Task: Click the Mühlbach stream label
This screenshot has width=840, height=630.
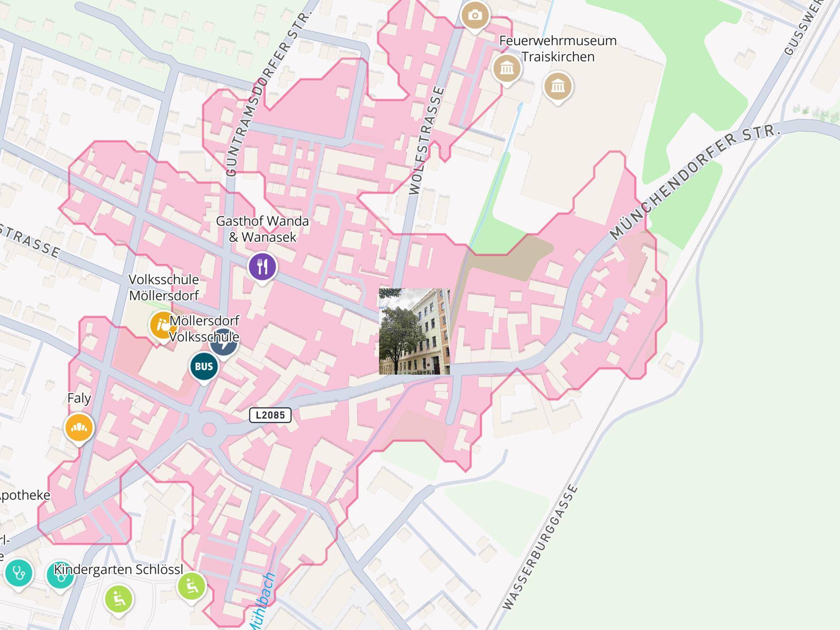Action: click(262, 602)
